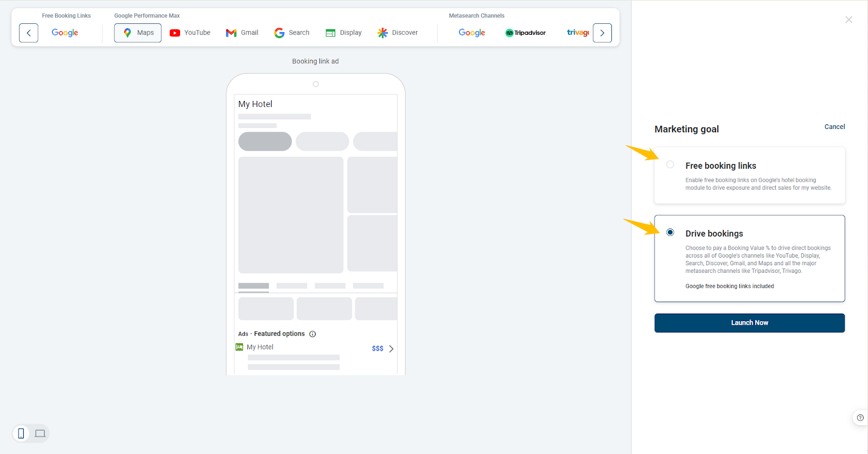The width and height of the screenshot is (868, 454).
Task: Click the Marketing goal heading
Action: click(686, 129)
